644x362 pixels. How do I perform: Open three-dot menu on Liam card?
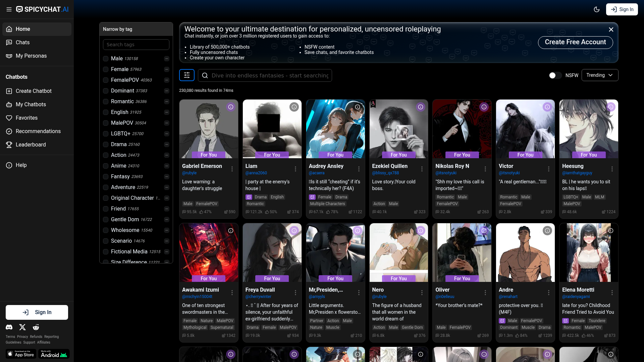(x=296, y=169)
